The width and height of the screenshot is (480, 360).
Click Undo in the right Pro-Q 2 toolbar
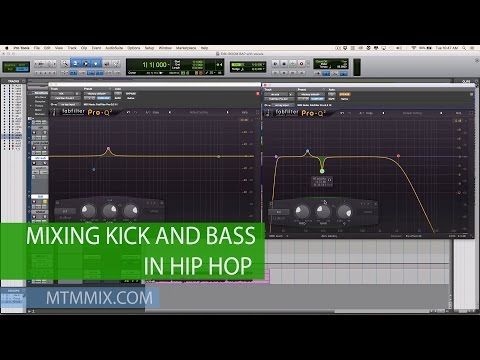pos(342,113)
